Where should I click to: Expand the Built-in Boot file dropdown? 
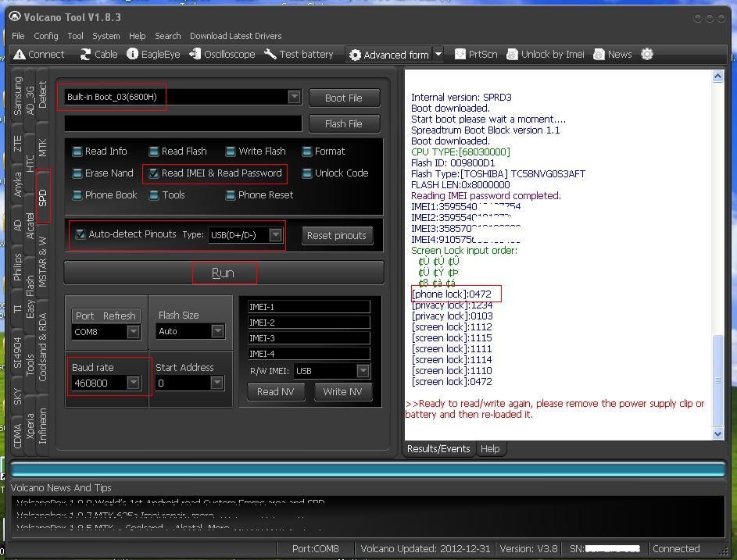point(294,98)
